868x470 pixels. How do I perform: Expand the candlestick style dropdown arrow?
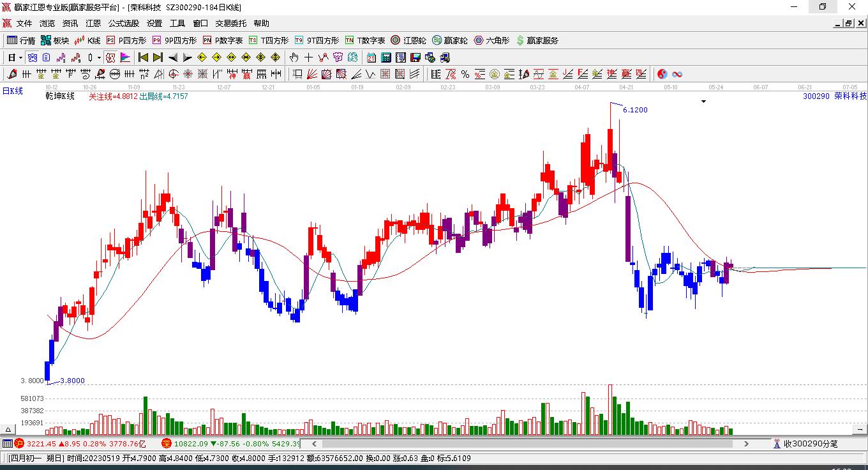click(x=99, y=57)
